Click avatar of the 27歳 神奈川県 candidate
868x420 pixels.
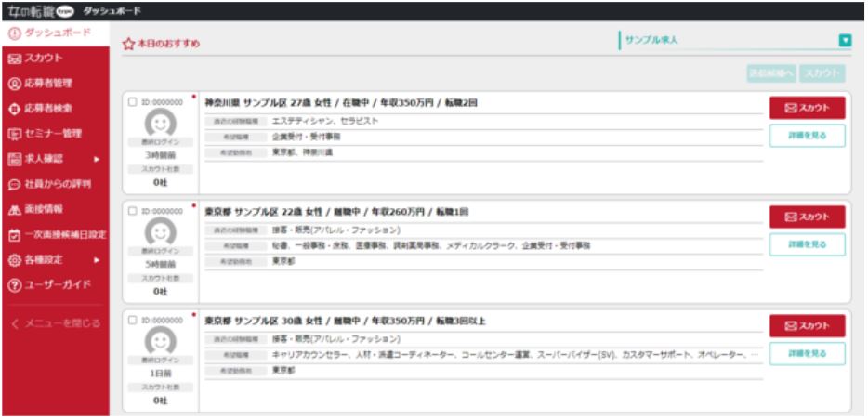pyautogui.click(x=161, y=123)
